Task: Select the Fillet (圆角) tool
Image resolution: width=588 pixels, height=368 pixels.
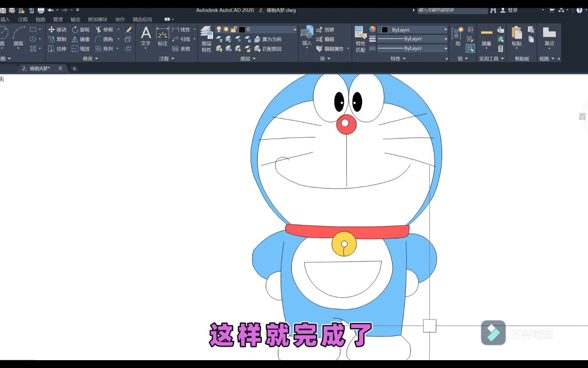Action: pos(104,39)
